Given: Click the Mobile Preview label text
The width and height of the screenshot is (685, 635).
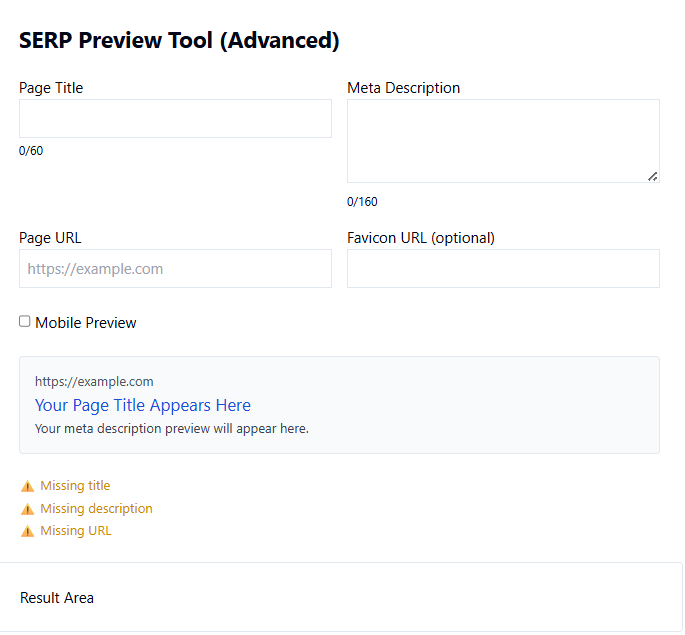Looking at the screenshot, I should tap(86, 323).
